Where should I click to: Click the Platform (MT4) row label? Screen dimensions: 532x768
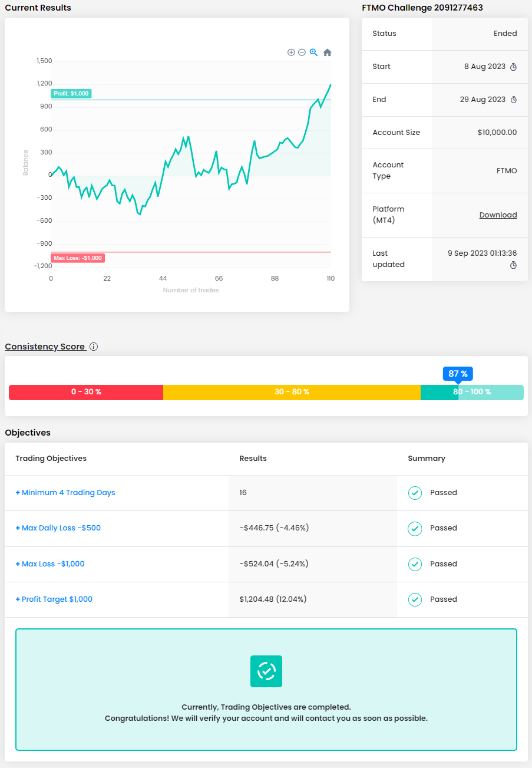(x=388, y=215)
